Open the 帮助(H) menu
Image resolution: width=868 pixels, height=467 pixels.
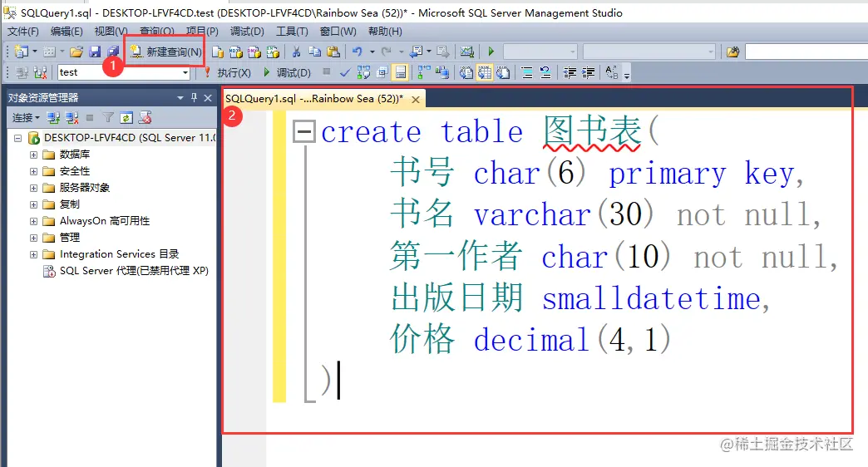click(385, 32)
